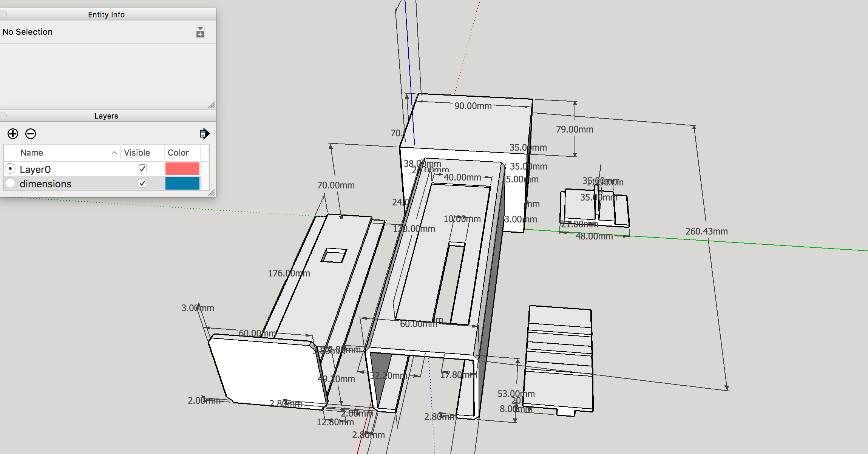
Task: Collapse the Entity Info panel
Action: pos(3,14)
